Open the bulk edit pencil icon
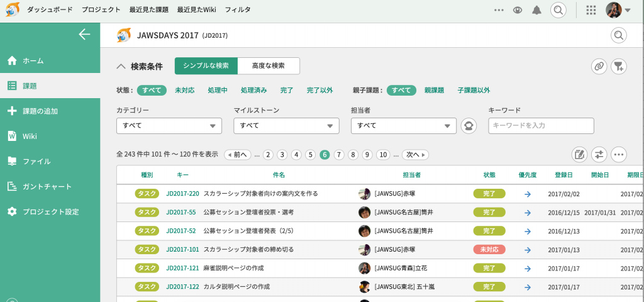This screenshot has height=302, width=644. pos(579,155)
